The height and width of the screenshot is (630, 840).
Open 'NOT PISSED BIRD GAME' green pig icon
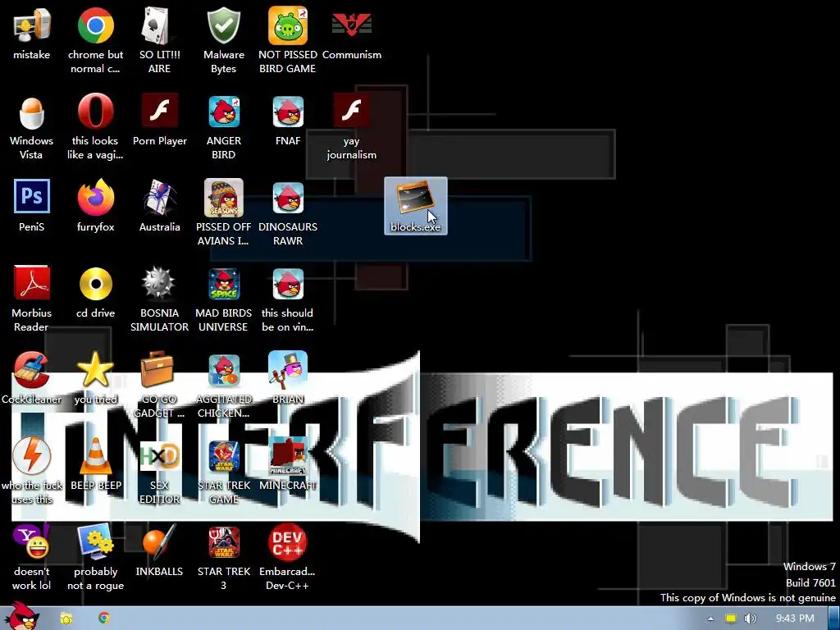tap(288, 25)
